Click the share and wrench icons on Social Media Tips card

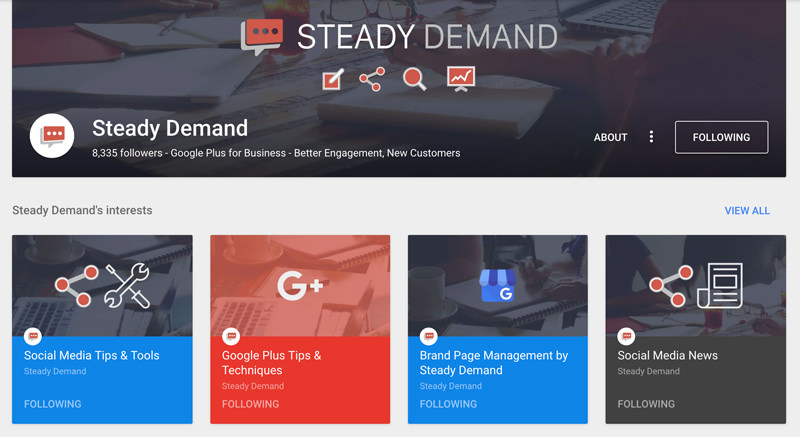(x=103, y=286)
